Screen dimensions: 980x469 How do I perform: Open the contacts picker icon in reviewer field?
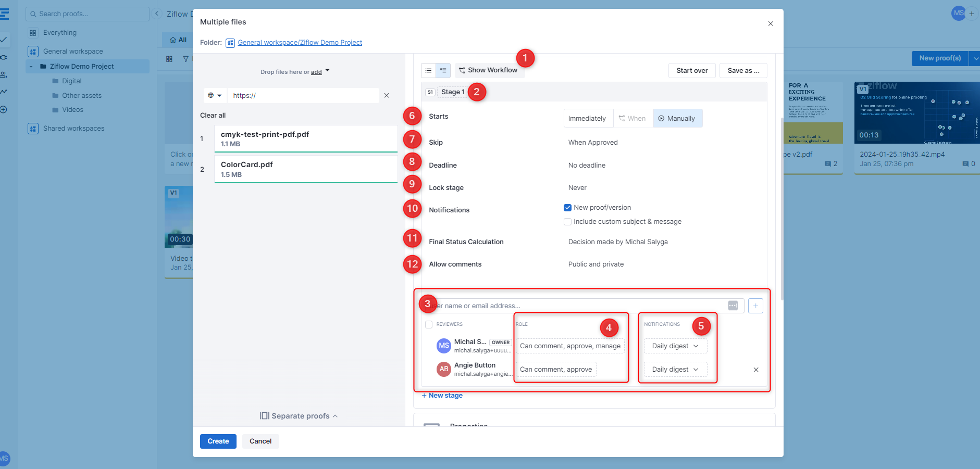733,306
